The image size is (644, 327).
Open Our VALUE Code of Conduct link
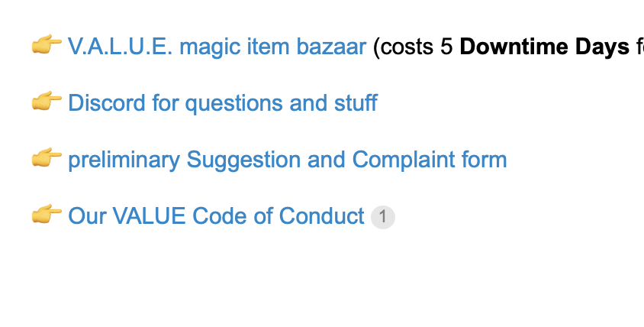[x=216, y=216]
